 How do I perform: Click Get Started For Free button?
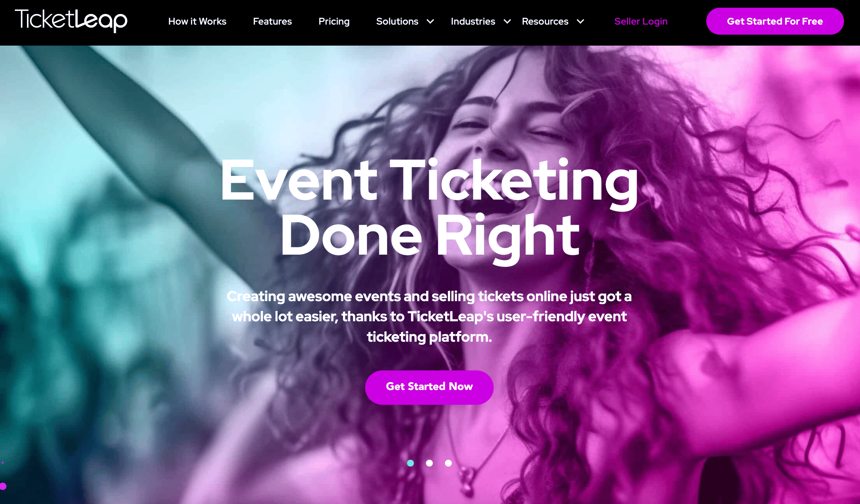pyautogui.click(x=775, y=21)
